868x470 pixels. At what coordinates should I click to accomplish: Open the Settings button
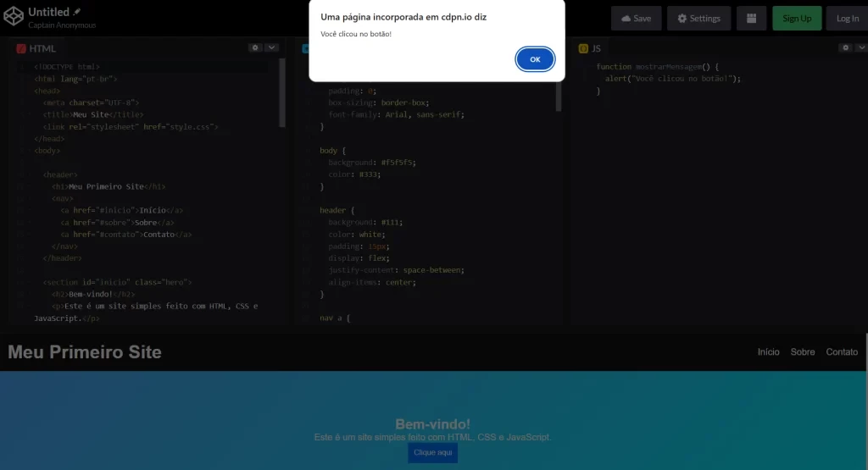coord(698,19)
